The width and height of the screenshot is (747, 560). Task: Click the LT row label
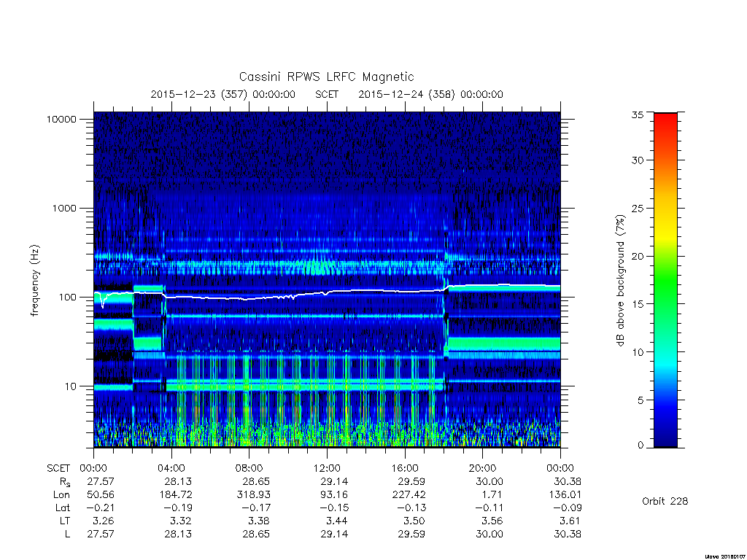click(65, 521)
